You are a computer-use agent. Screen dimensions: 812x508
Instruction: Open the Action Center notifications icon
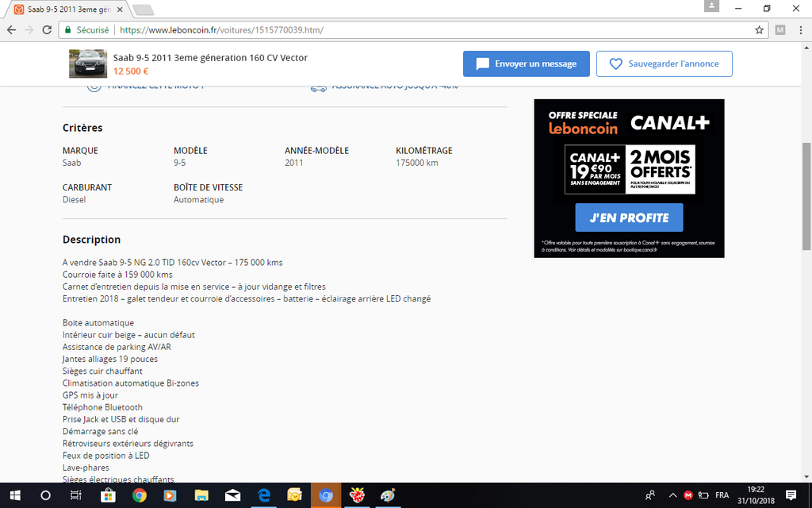[x=791, y=495]
